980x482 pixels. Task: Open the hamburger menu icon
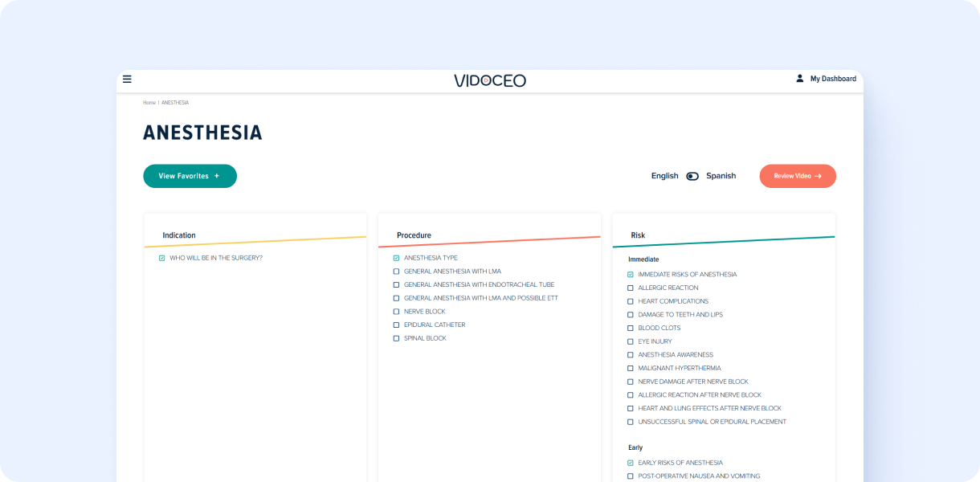click(x=127, y=79)
